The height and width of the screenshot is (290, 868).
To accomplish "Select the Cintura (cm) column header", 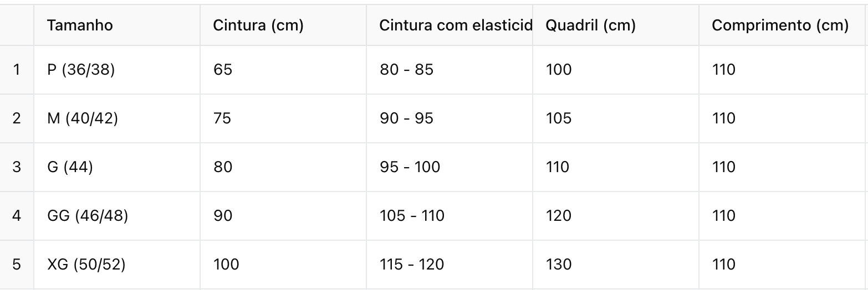I will [283, 25].
